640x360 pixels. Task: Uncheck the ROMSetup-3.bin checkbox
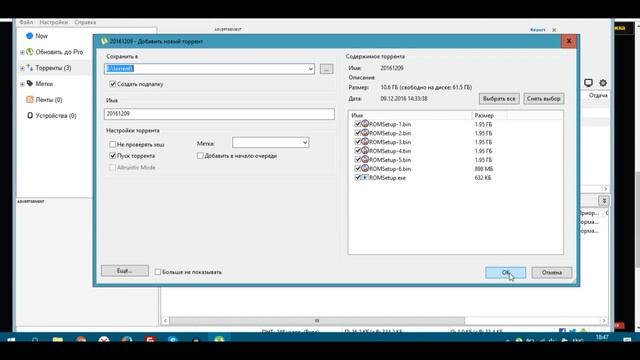click(358, 142)
